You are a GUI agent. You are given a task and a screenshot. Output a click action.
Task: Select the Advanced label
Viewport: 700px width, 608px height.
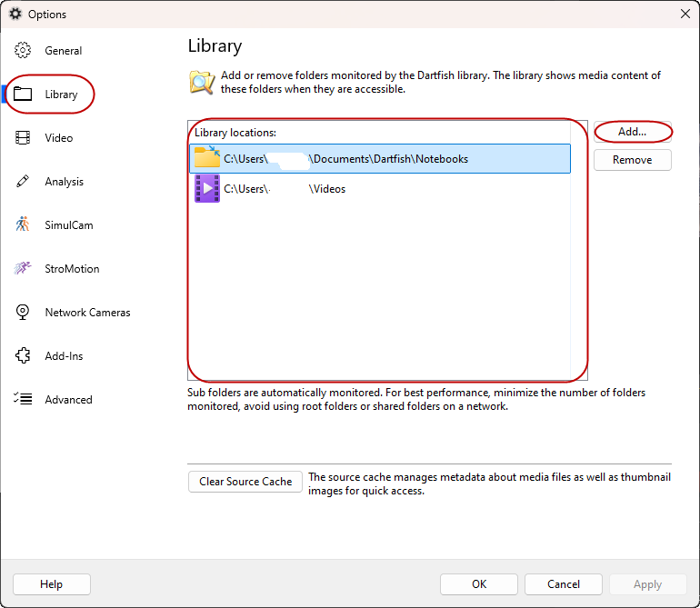click(68, 400)
